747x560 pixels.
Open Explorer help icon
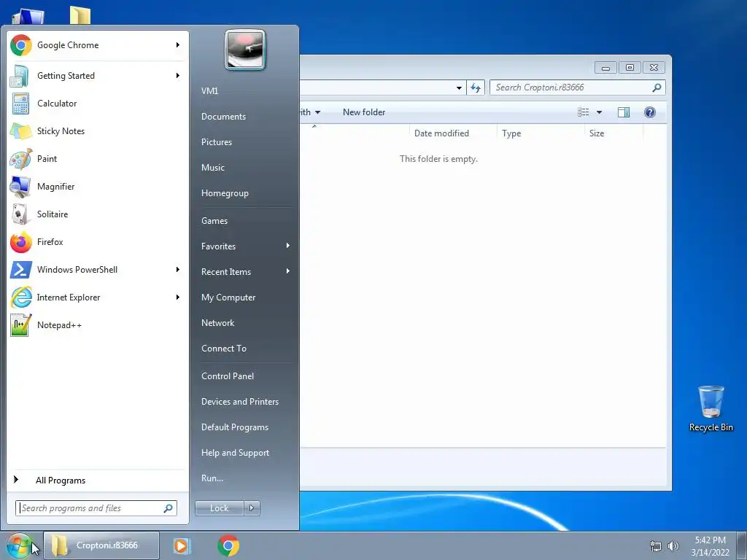(650, 112)
